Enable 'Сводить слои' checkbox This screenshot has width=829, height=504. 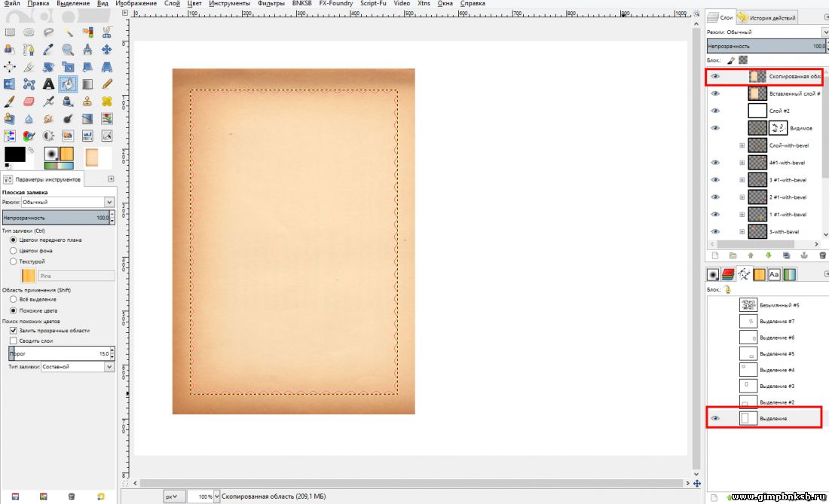pos(14,341)
